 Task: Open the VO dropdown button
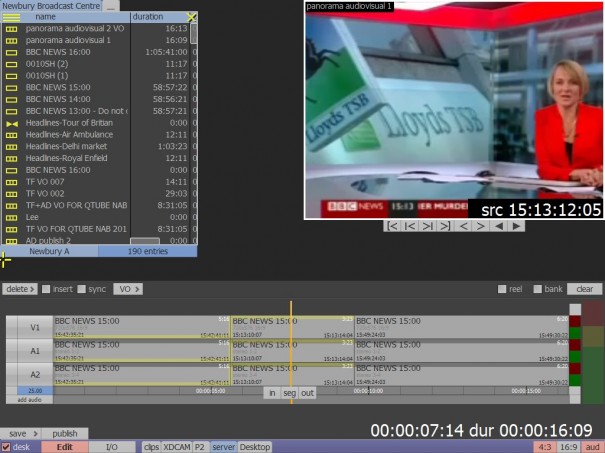click(x=126, y=289)
